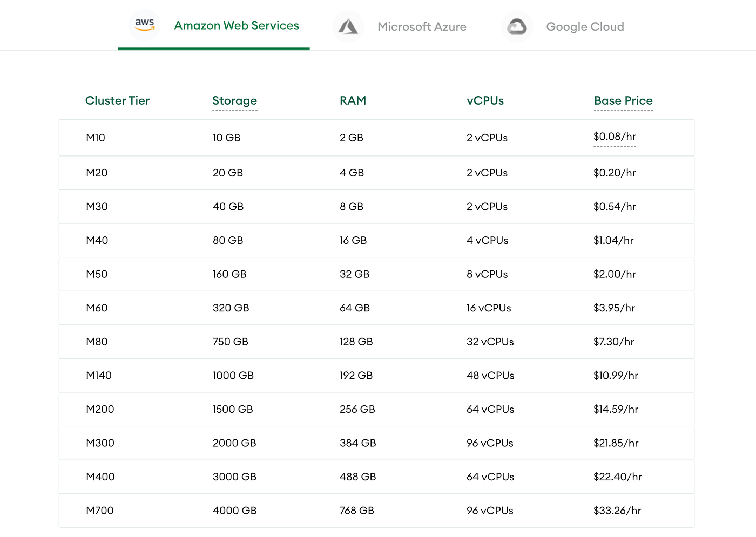This screenshot has width=756, height=537.
Task: Click the 16 vCPUs value
Action: click(489, 308)
